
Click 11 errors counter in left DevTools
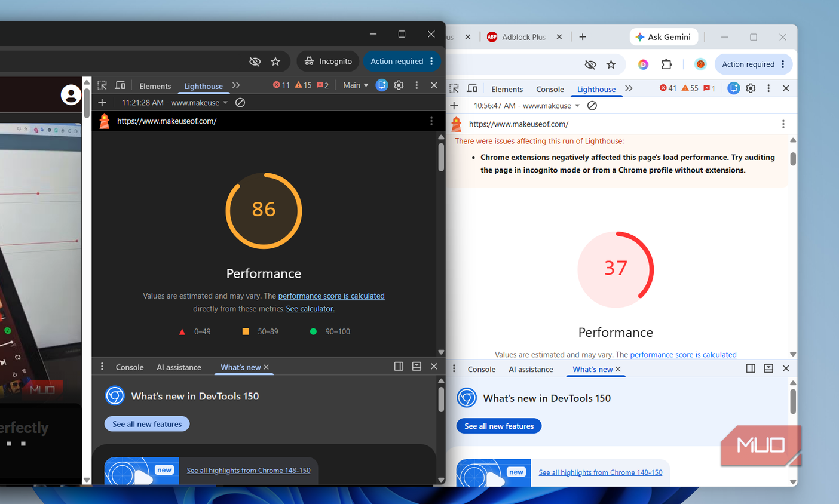(x=281, y=85)
